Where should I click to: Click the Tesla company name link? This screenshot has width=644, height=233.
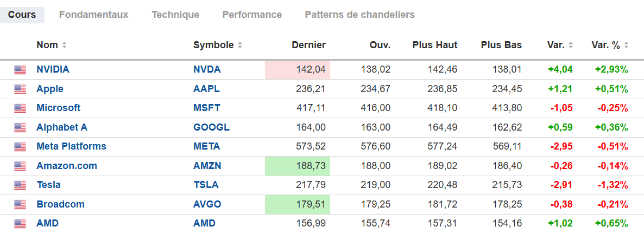point(48,185)
